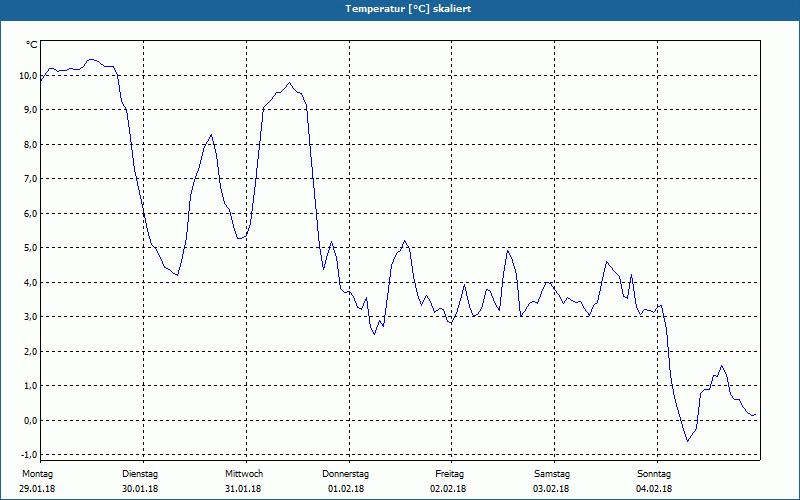
Task: Select the date '01.02.18'
Action: (x=346, y=489)
